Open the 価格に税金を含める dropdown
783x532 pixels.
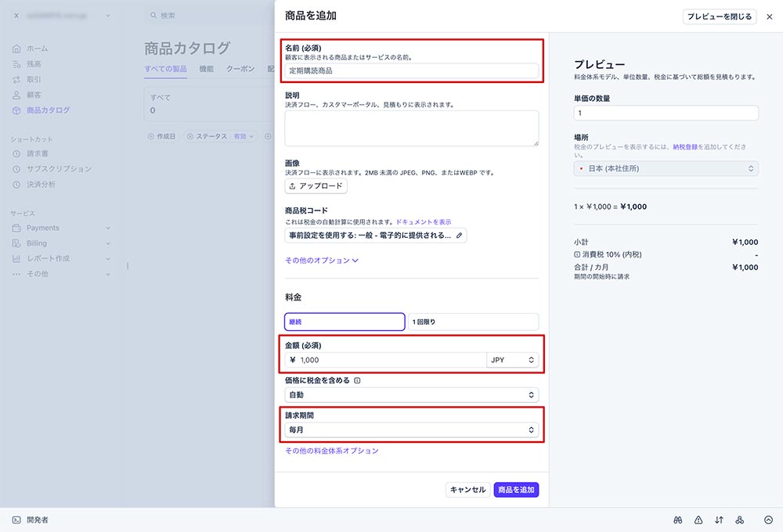pos(411,395)
